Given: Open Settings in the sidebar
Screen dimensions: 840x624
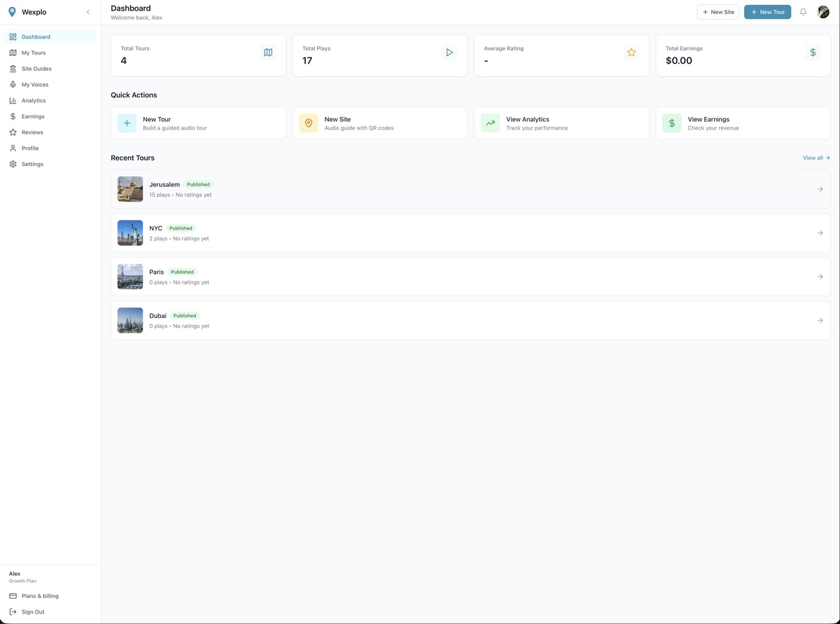Looking at the screenshot, I should (x=50, y=164).
